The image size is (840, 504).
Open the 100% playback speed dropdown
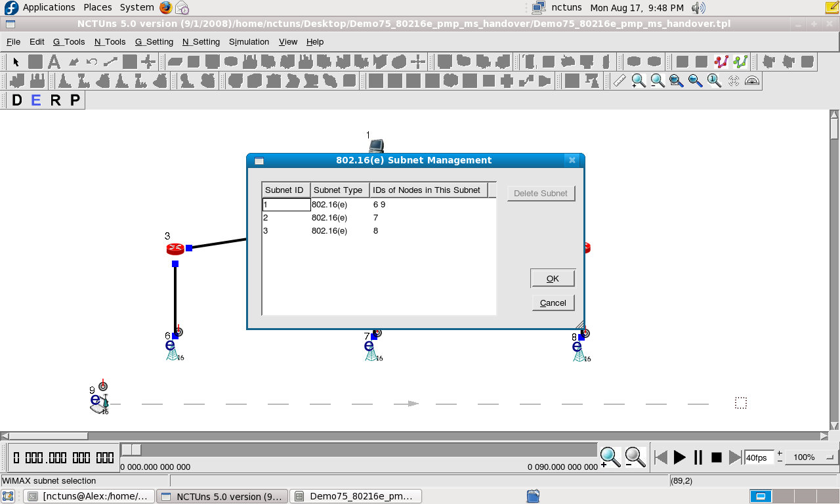(x=813, y=457)
